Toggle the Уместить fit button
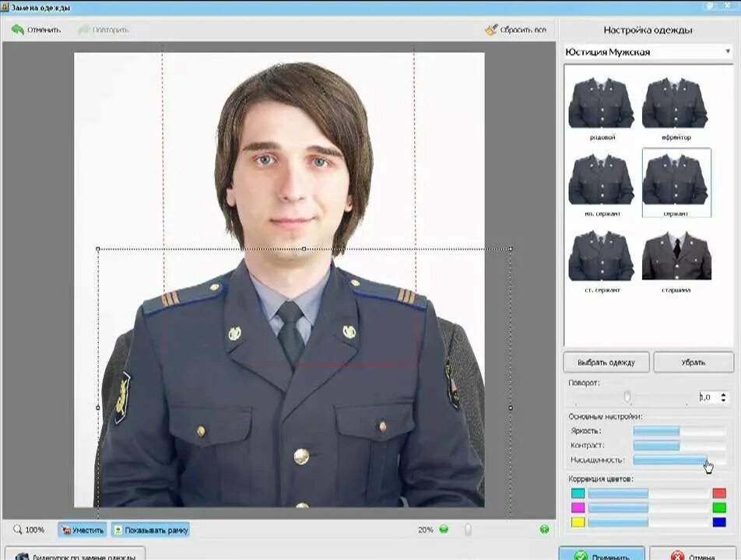741x560 pixels. click(x=83, y=530)
